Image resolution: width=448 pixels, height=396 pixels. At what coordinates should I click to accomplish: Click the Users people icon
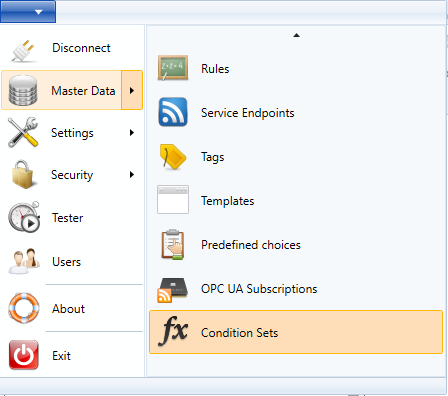coord(24,261)
